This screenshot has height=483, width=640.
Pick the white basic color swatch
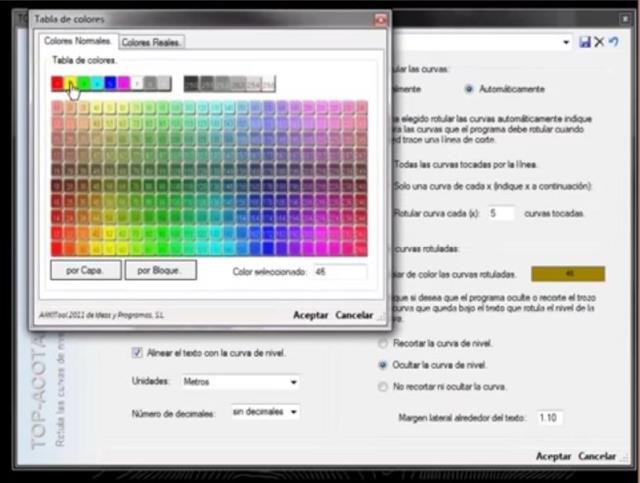click(137, 83)
